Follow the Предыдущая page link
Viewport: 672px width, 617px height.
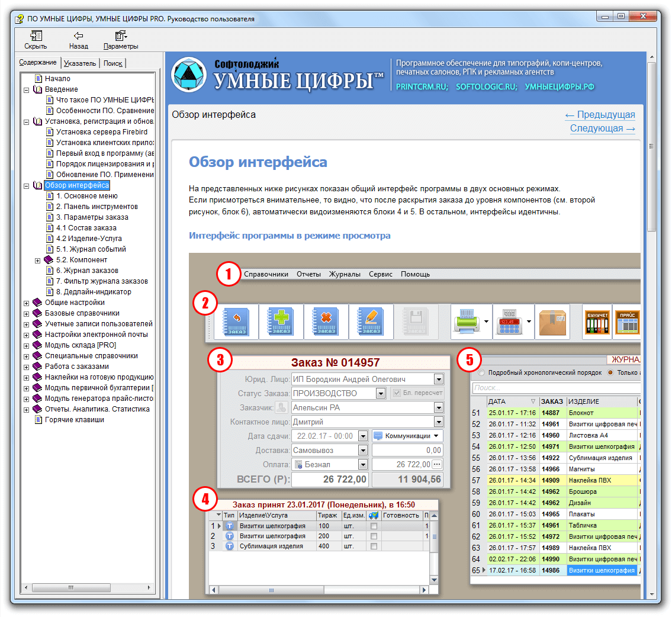[600, 115]
